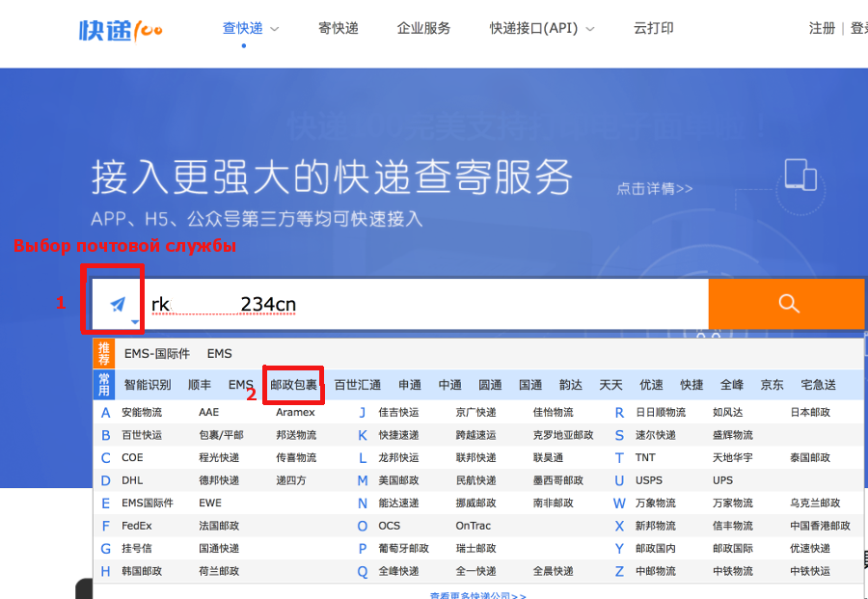
Task: Select 百世快运 under letter B
Action: pyautogui.click(x=142, y=435)
